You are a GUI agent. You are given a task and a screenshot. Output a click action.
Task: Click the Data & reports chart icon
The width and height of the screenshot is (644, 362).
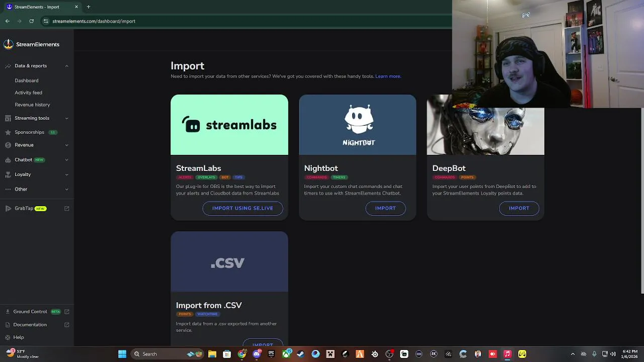pyautogui.click(x=8, y=66)
